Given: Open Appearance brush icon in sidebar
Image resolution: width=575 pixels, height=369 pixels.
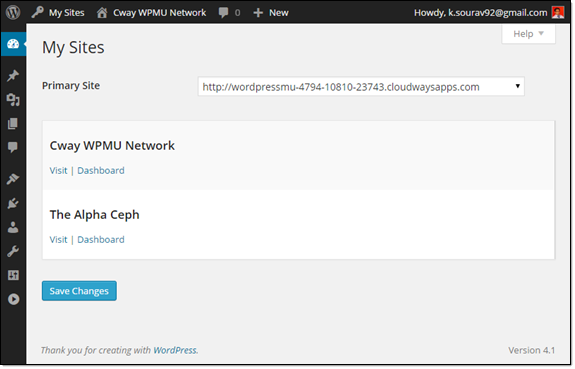Looking at the screenshot, I should tap(13, 179).
